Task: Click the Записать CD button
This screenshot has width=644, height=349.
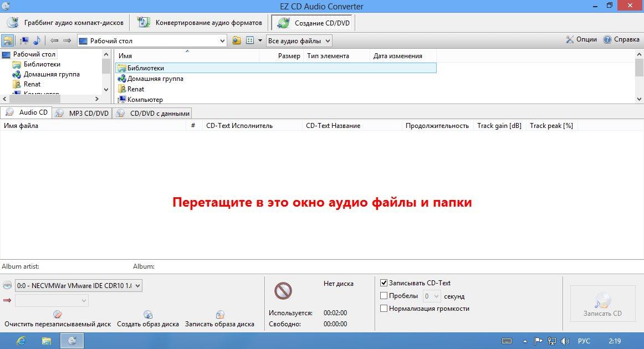Action: click(602, 304)
